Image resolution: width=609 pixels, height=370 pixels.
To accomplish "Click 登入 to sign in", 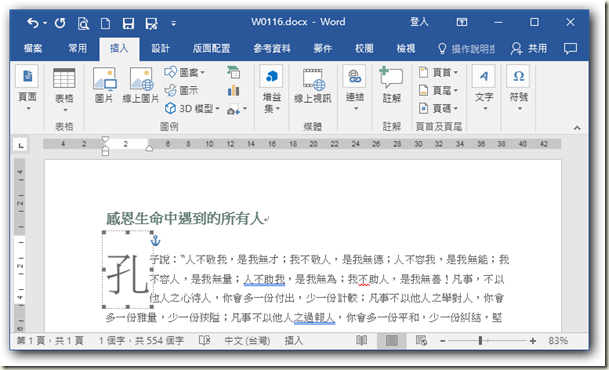I will pyautogui.click(x=419, y=22).
